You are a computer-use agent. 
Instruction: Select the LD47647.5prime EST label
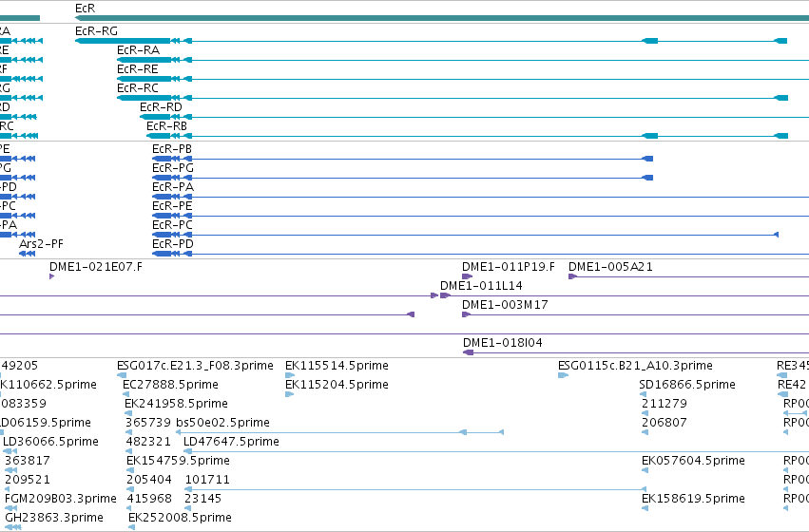point(231,442)
